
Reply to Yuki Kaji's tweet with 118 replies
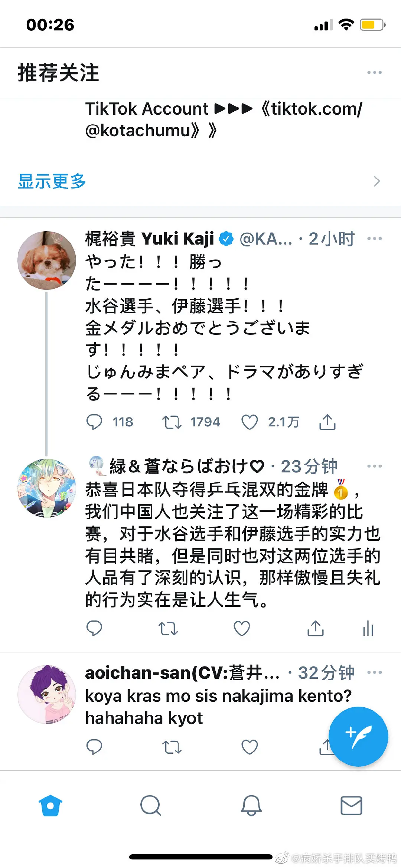tap(94, 422)
